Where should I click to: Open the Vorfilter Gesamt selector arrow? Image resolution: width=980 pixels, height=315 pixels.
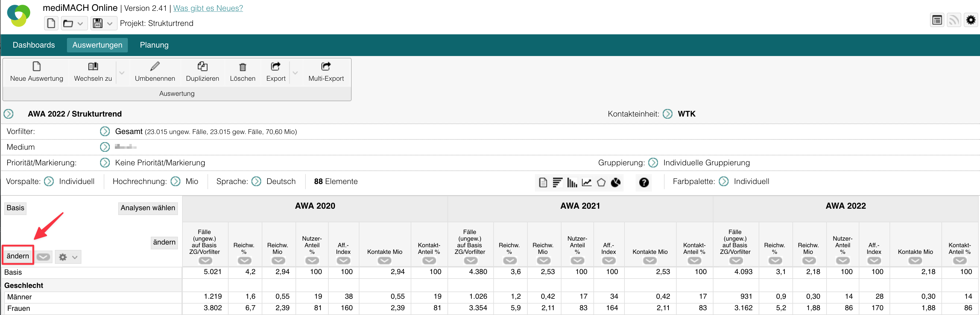tap(105, 132)
